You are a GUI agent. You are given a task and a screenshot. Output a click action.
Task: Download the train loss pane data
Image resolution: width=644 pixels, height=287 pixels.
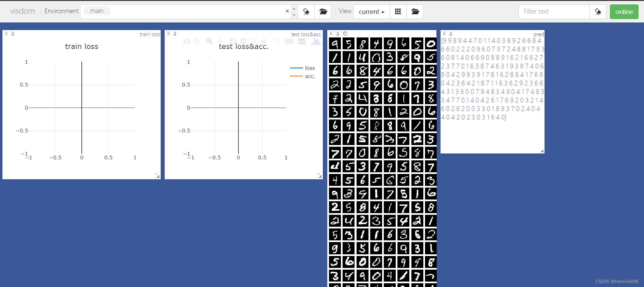click(x=13, y=34)
